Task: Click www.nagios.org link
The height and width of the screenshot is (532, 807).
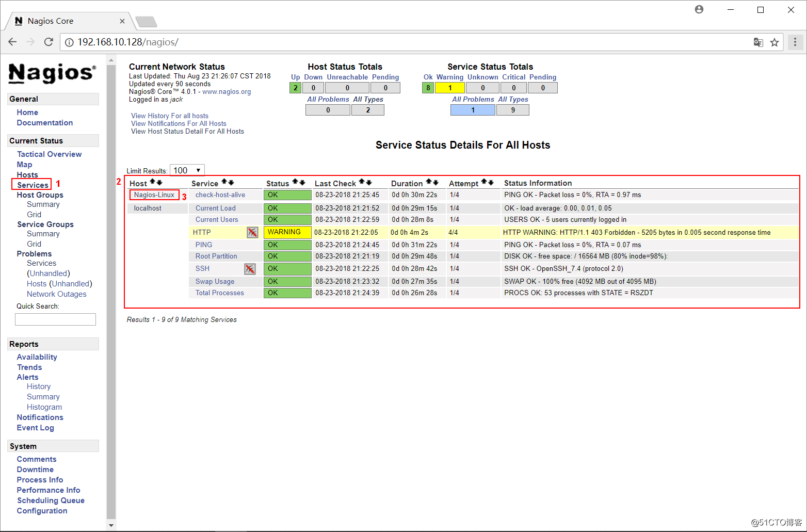Action: pyautogui.click(x=227, y=92)
